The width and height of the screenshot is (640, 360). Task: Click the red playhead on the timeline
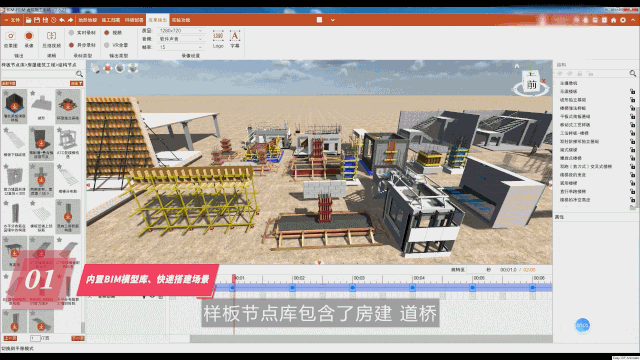pos(234,278)
